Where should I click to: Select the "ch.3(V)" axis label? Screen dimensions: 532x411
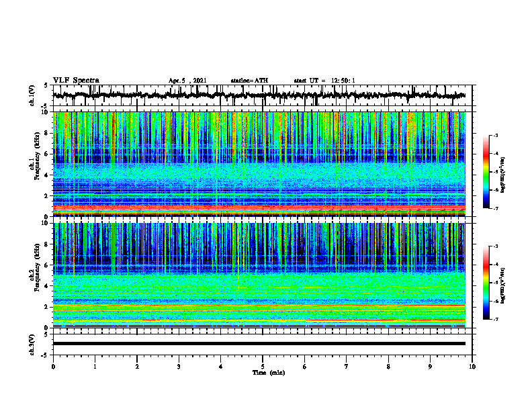[x=32, y=345]
